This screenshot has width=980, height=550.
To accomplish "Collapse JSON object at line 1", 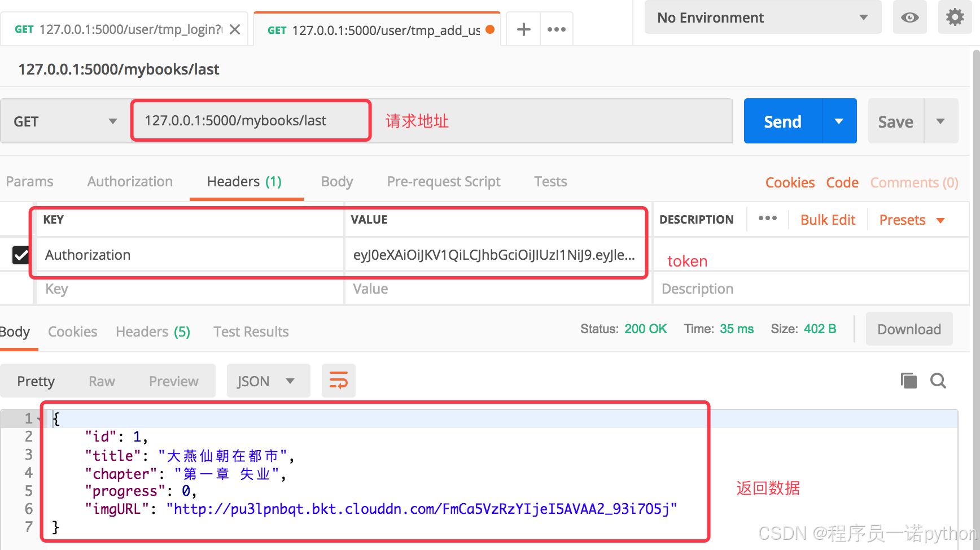I will (40, 420).
